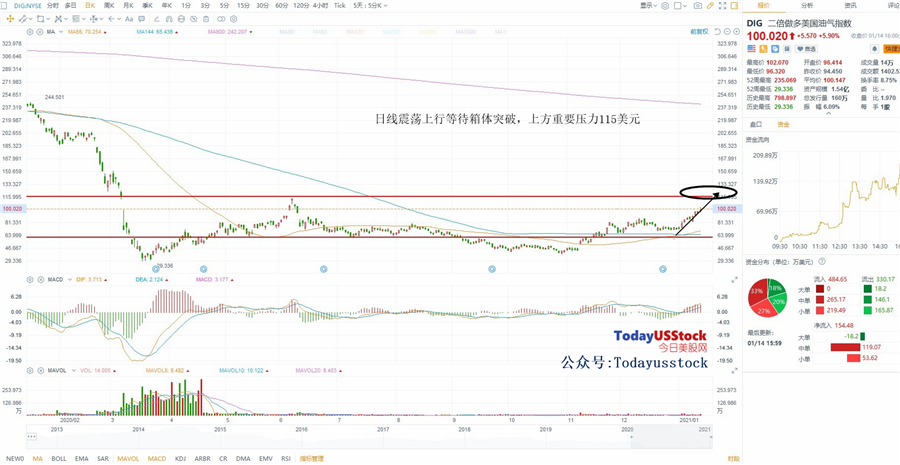Switch to 周K weekly chart
This screenshot has height=465, width=900.
point(108,6)
